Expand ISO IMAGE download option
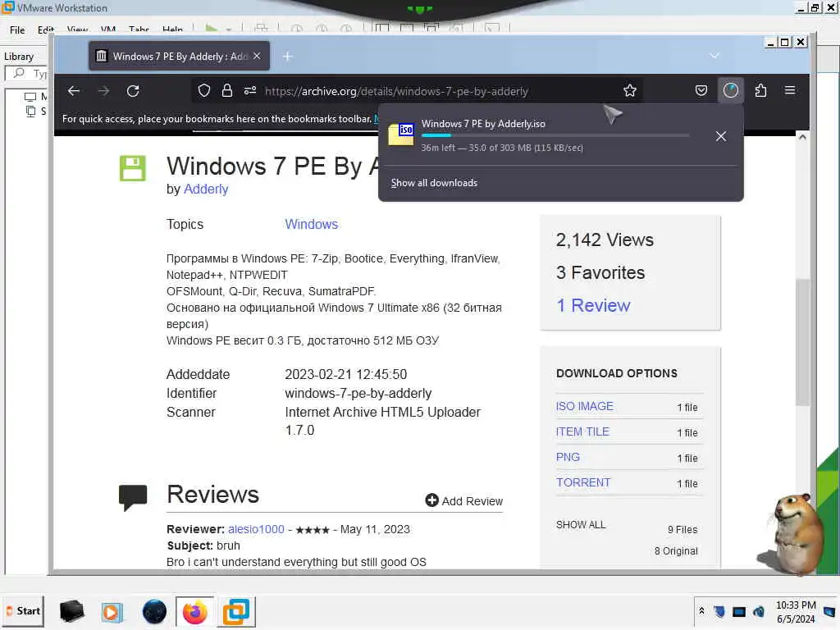840x630 pixels. (x=584, y=407)
